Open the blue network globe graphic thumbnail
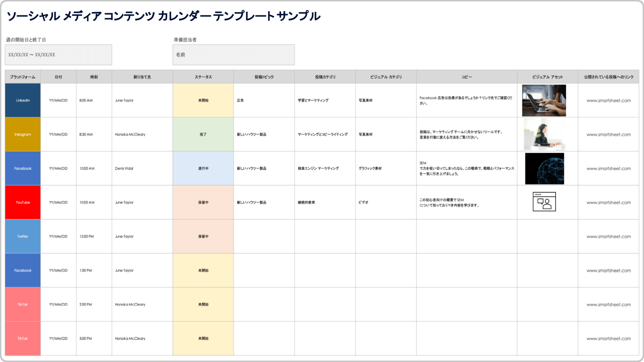The width and height of the screenshot is (644, 362). (x=544, y=169)
